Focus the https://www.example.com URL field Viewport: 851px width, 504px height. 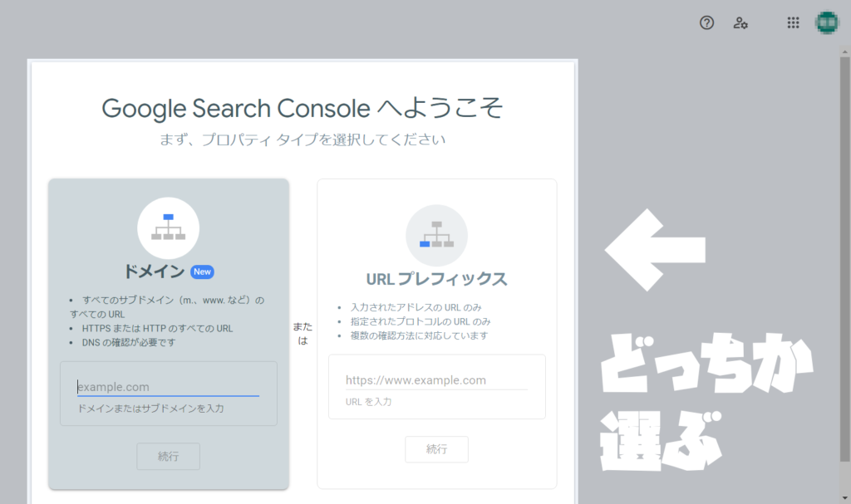click(436, 380)
